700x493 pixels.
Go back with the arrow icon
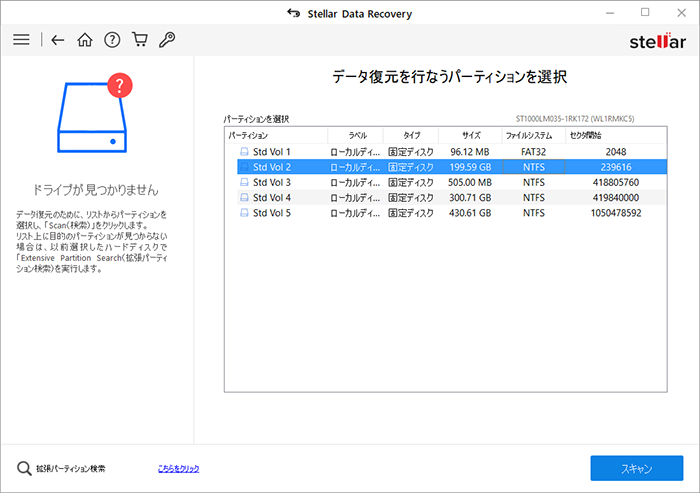(58, 40)
